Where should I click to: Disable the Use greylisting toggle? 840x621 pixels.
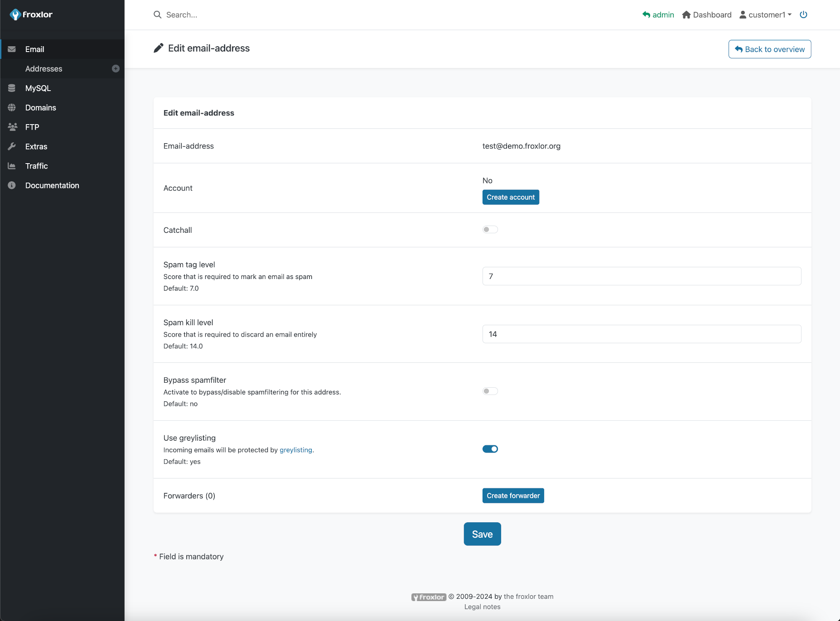point(490,449)
